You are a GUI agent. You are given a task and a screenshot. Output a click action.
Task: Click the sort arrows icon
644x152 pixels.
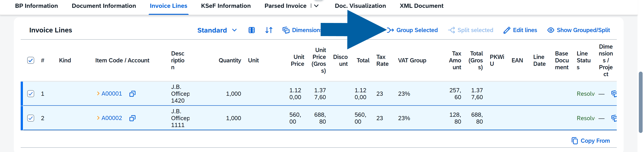coord(269,30)
